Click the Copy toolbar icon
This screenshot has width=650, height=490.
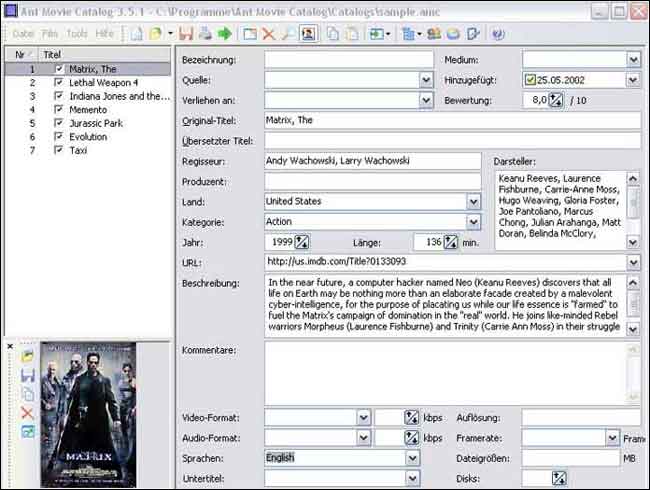(x=333, y=34)
